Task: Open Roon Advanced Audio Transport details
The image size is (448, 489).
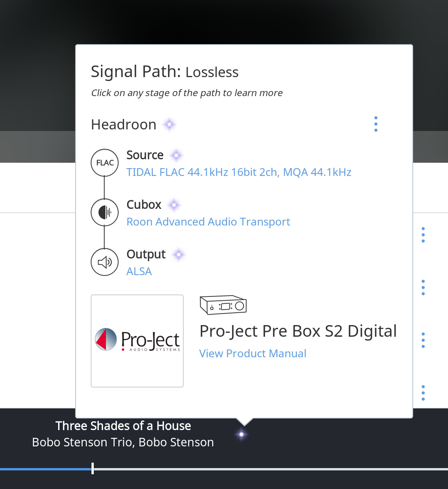Action: point(208,222)
